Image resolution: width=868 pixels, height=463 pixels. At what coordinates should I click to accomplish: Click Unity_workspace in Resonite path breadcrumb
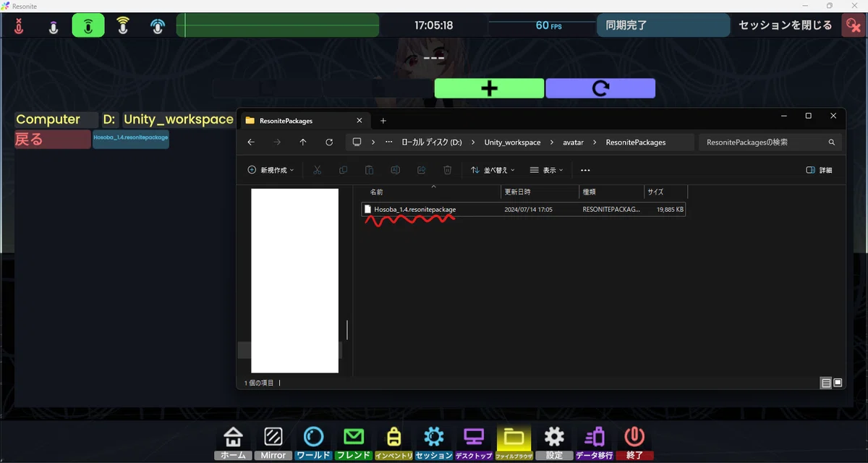point(178,119)
